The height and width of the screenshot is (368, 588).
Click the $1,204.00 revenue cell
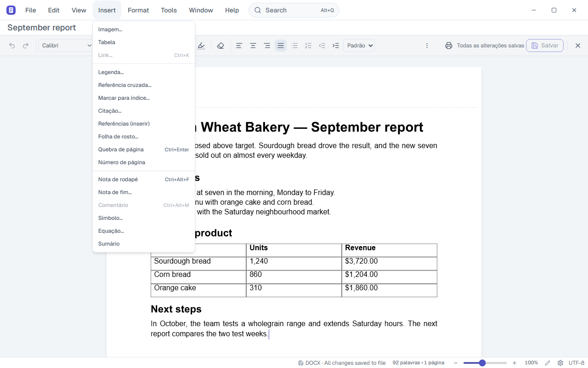(390, 277)
